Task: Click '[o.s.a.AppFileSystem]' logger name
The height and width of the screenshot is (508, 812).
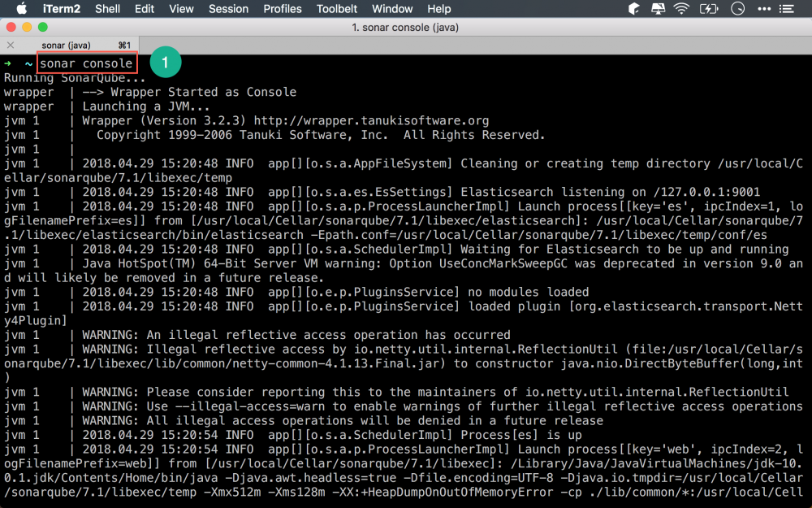Action: tap(378, 163)
